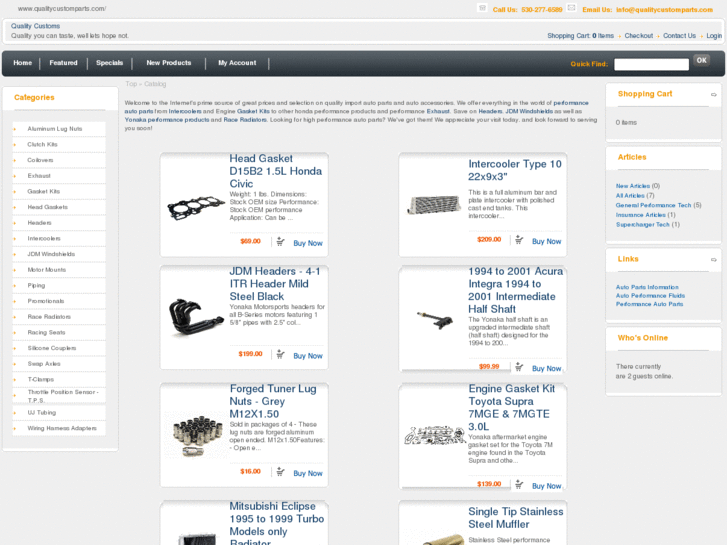The height and width of the screenshot is (545, 727).
Task: Click cart icon for Acura Integra Half Shaft
Action: [519, 367]
